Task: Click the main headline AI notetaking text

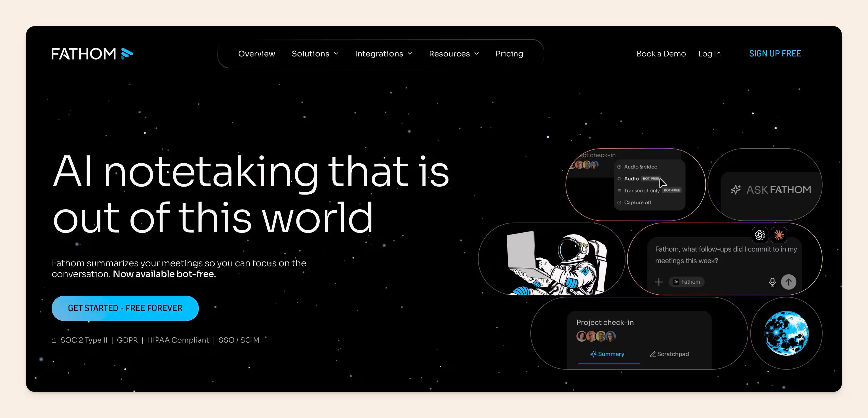Action: click(250, 194)
